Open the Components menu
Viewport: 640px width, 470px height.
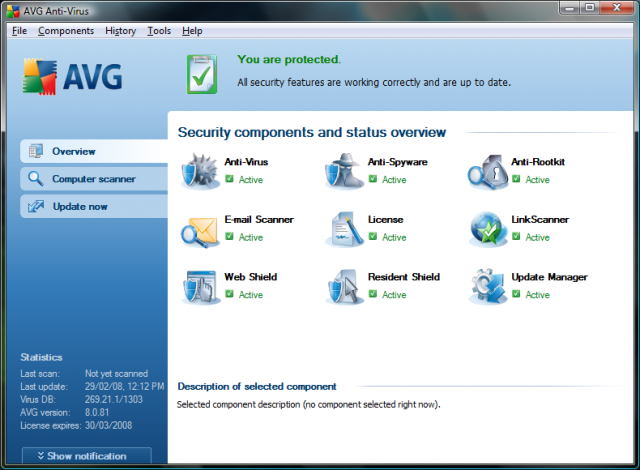(x=66, y=31)
